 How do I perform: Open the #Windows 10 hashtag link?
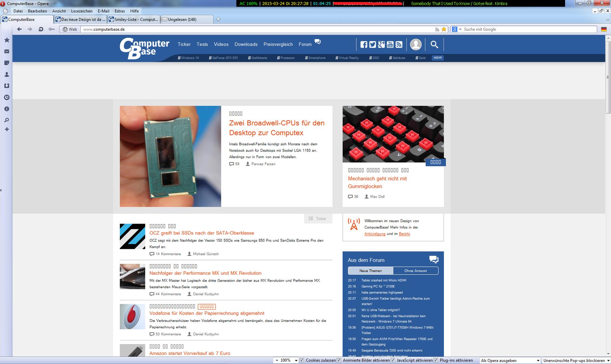tap(188, 58)
